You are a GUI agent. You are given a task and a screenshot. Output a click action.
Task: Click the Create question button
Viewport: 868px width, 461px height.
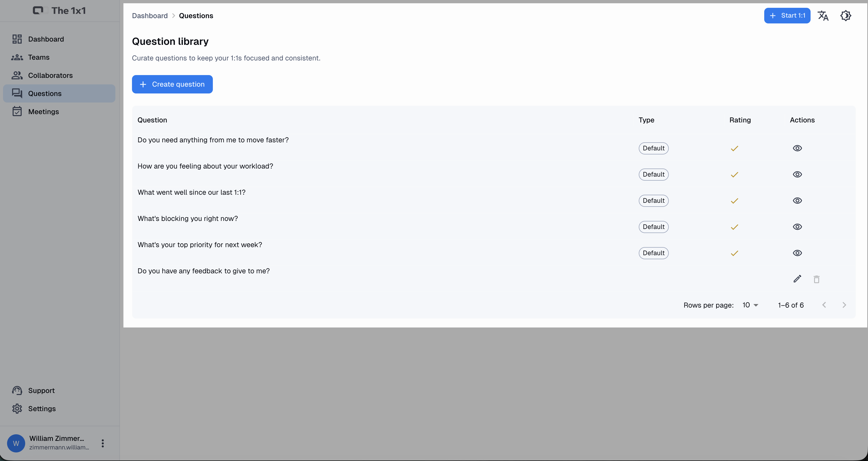[172, 84]
